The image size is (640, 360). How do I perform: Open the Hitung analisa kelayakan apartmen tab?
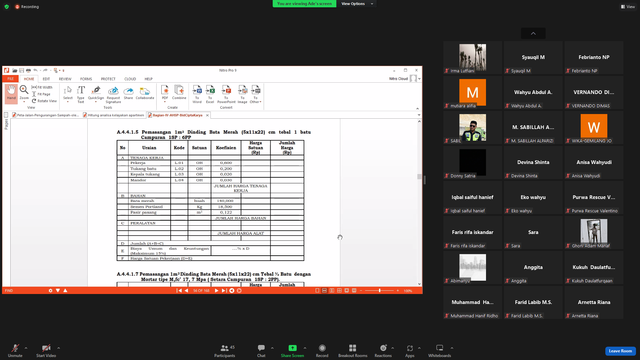[x=114, y=115]
